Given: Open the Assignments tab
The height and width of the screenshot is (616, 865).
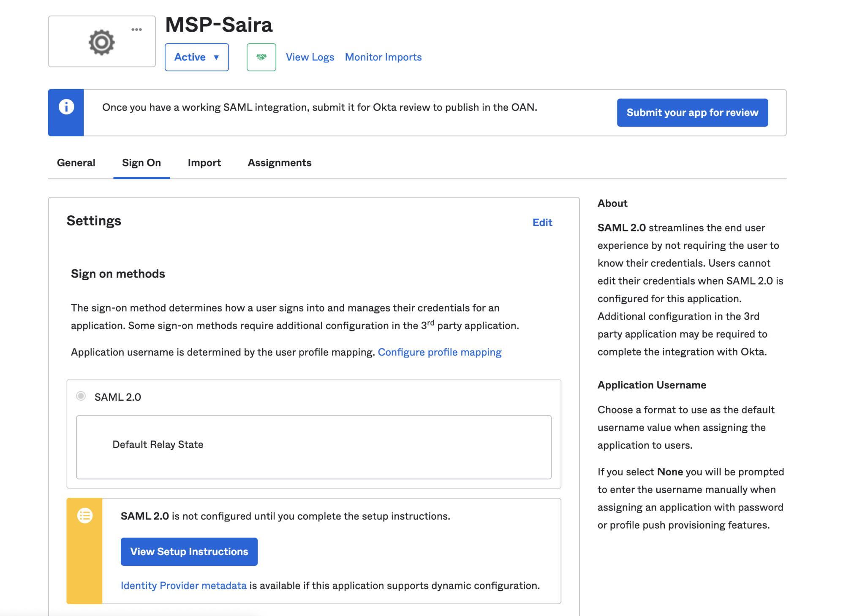Looking at the screenshot, I should (x=279, y=163).
